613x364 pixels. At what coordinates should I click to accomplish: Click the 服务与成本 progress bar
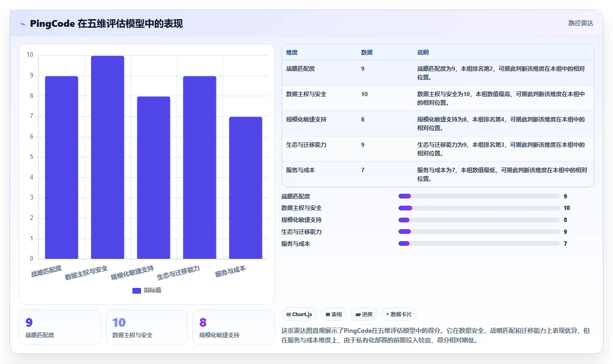[x=479, y=243]
